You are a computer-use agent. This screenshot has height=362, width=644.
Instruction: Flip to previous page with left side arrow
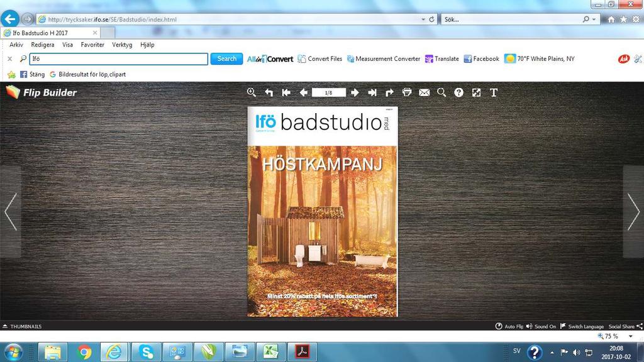[10, 211]
